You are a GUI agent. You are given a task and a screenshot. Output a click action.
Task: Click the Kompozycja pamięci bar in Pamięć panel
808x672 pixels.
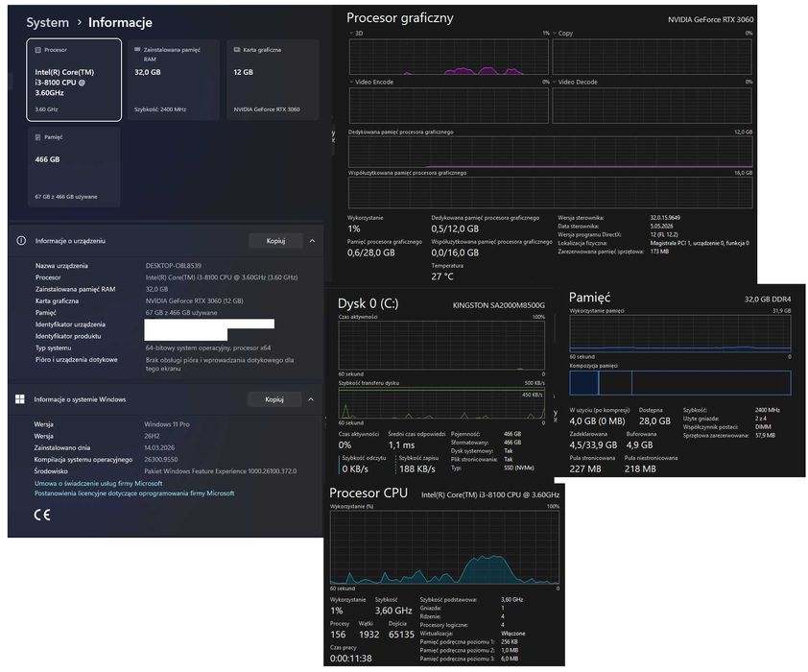[680, 383]
